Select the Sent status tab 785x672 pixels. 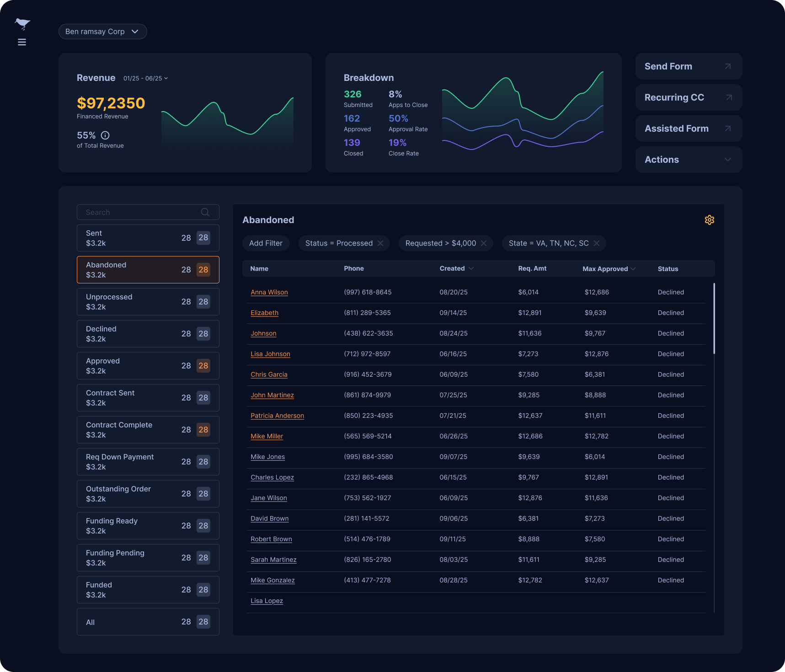(x=148, y=238)
